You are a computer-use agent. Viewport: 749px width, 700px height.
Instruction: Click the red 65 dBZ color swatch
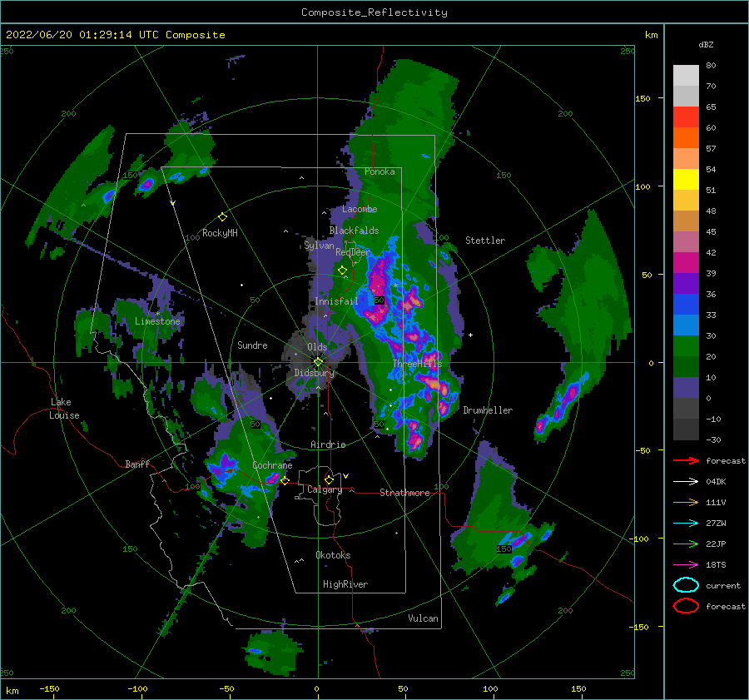click(x=686, y=117)
